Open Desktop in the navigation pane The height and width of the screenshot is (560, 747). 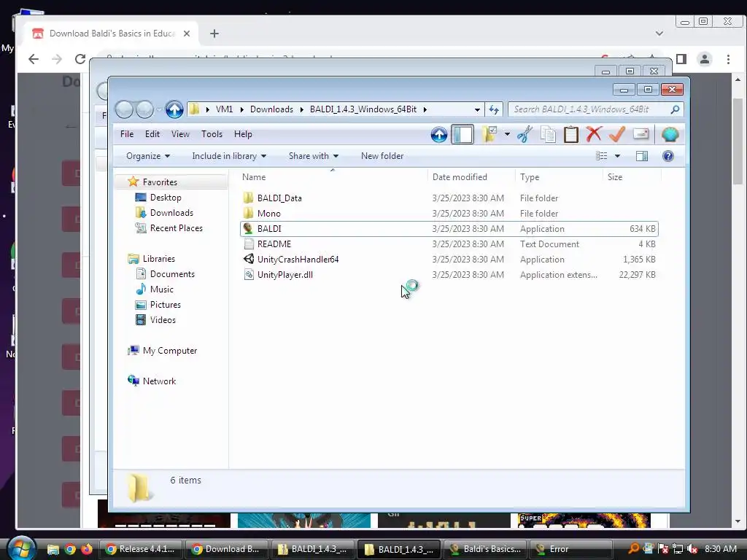click(166, 198)
